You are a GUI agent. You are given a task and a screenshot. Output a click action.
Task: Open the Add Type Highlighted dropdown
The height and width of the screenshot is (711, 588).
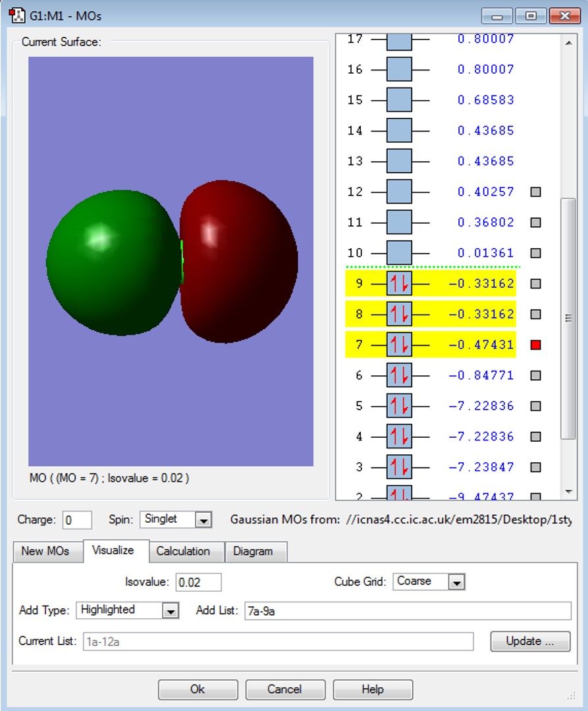tap(171, 611)
